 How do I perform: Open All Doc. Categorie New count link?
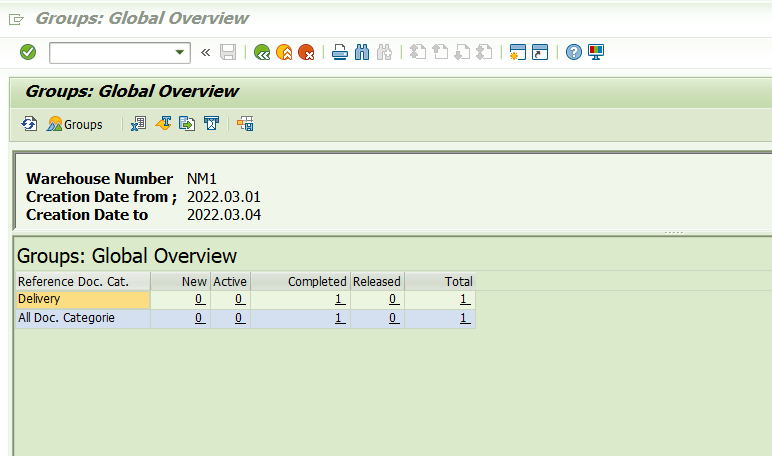click(199, 318)
